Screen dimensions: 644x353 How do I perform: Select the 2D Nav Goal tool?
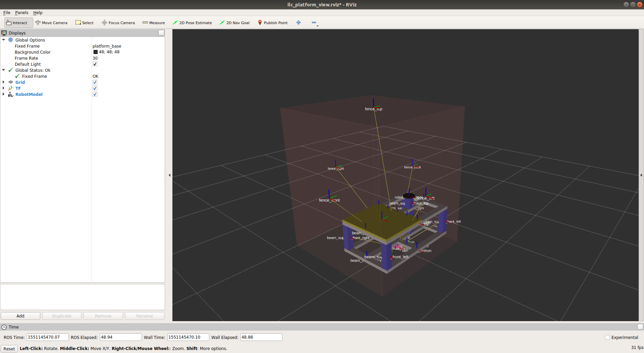click(x=235, y=23)
